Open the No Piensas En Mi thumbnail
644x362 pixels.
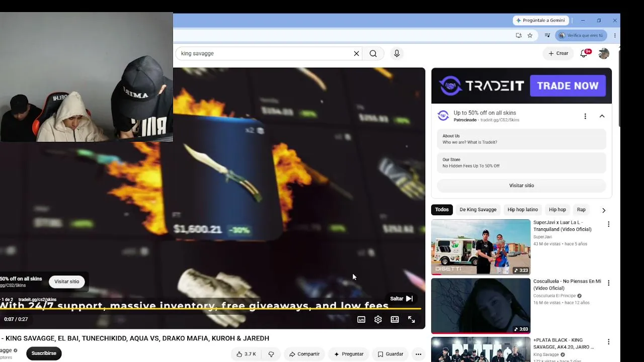pyautogui.click(x=480, y=306)
